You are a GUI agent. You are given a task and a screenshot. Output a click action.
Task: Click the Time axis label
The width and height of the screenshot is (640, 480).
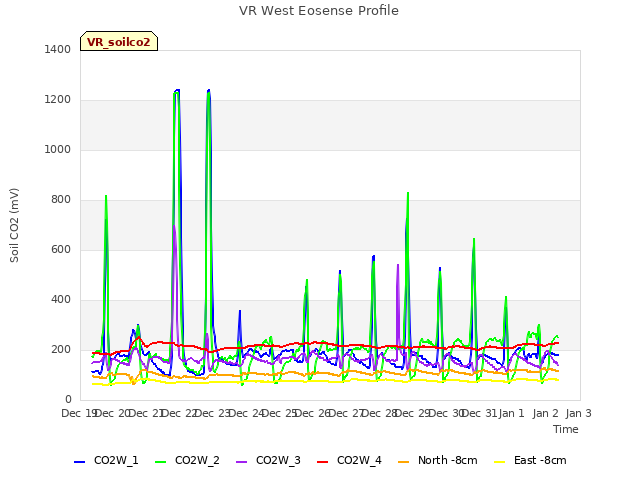coord(566,429)
